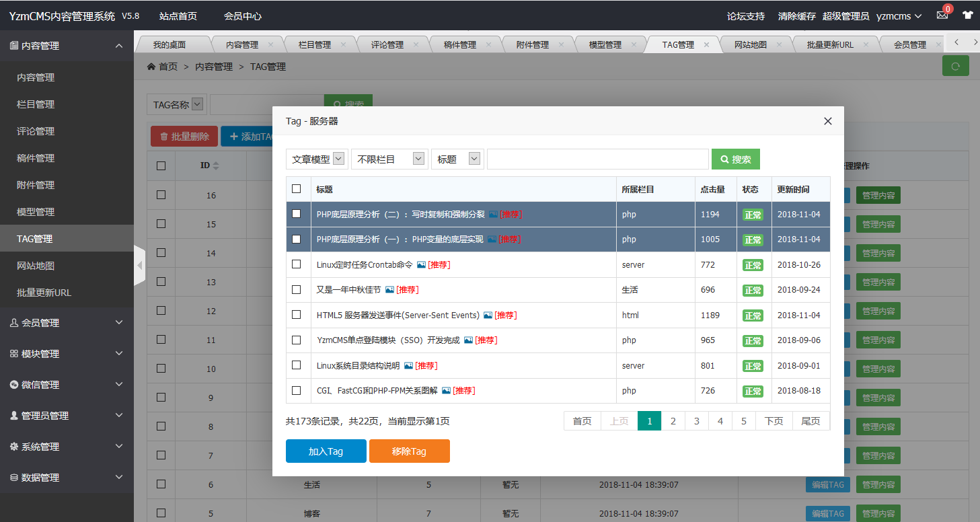
Task: Expand the 会员管理 sidebar section
Action: [67, 323]
